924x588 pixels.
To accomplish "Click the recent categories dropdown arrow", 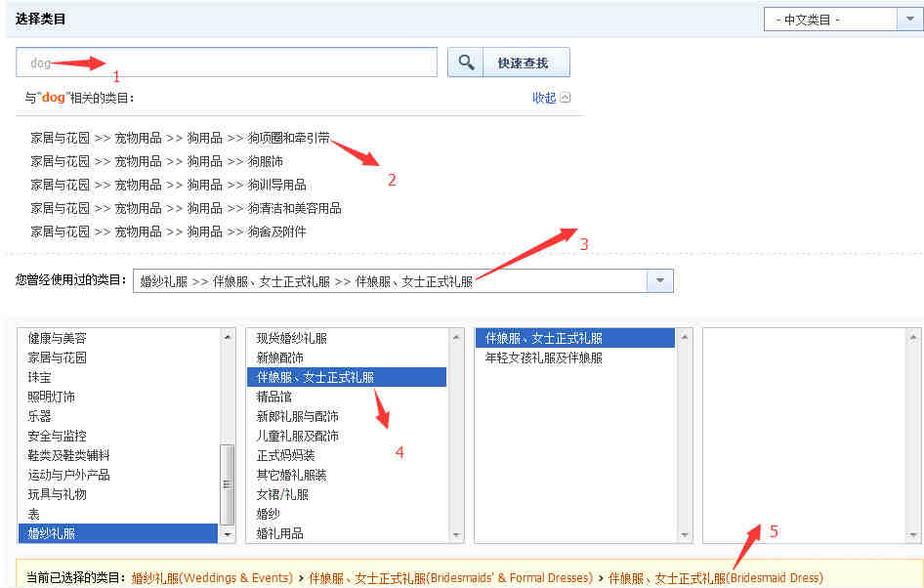I will point(660,281).
